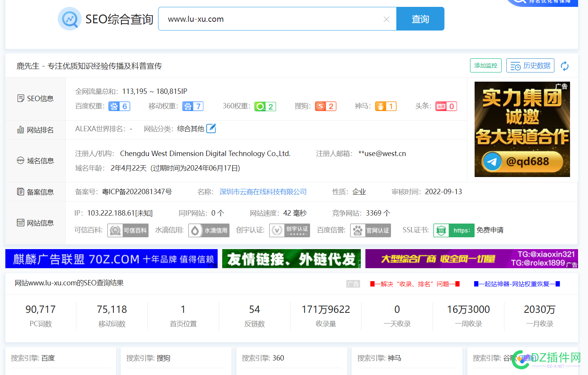Screen dimensions: 588x375
Task: Click the SEO综合查询 logo icon
Action: point(69,19)
